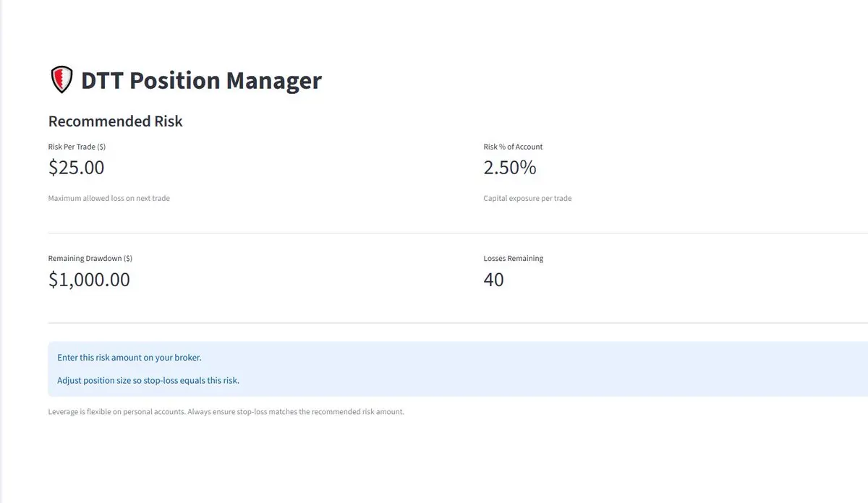Click the red shield logo icon
The height and width of the screenshot is (503, 868).
pyautogui.click(x=61, y=79)
